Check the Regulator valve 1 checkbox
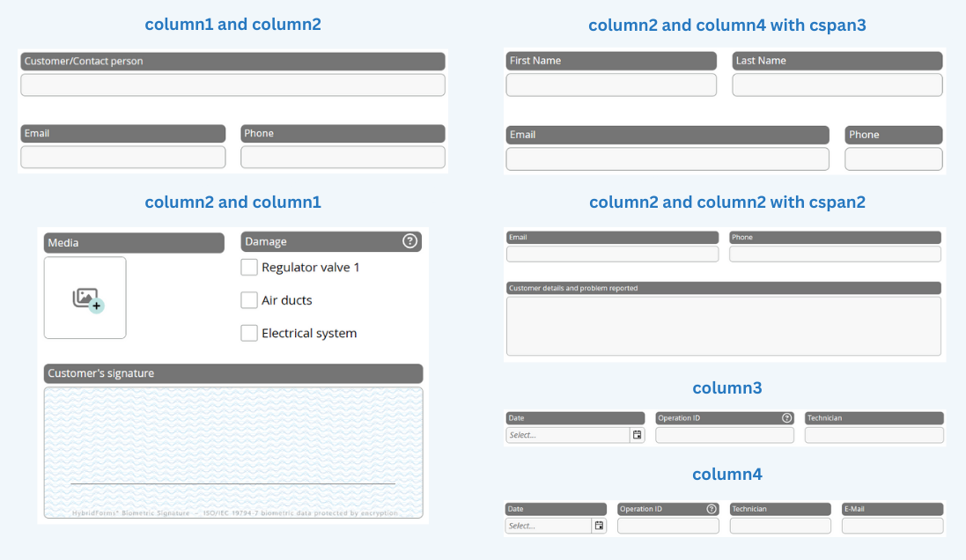The width and height of the screenshot is (966, 560). tap(249, 267)
